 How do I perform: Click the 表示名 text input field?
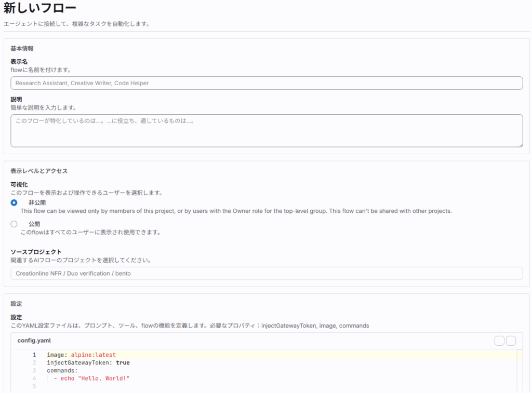(266, 83)
